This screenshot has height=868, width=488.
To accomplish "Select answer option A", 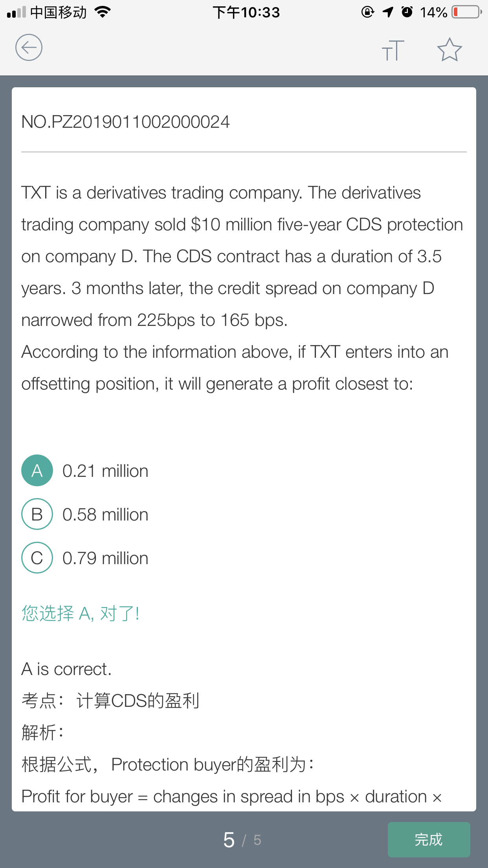I will (x=37, y=471).
